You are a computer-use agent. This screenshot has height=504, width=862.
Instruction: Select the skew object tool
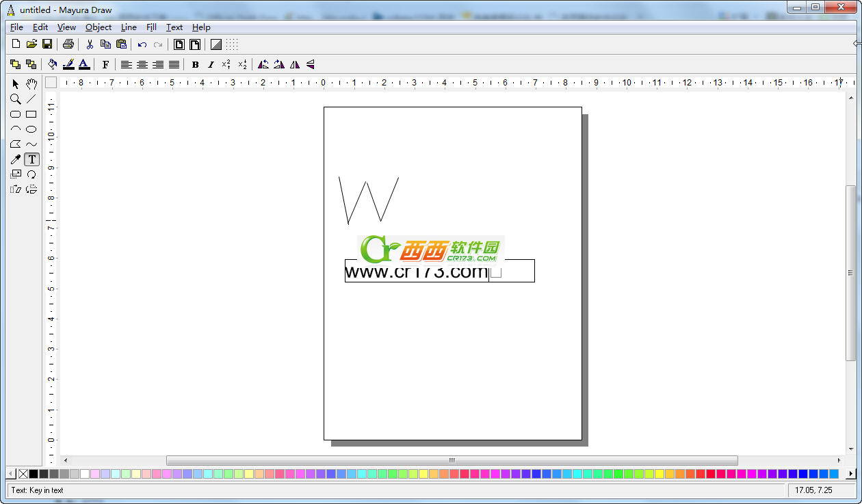pyautogui.click(x=16, y=189)
